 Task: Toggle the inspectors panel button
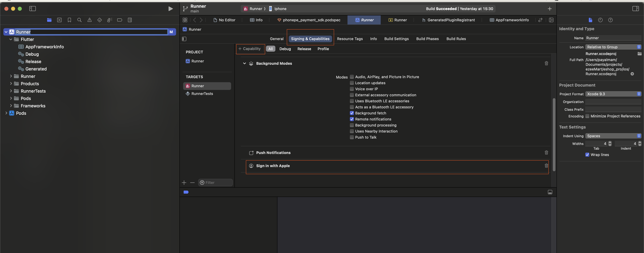coord(635,9)
